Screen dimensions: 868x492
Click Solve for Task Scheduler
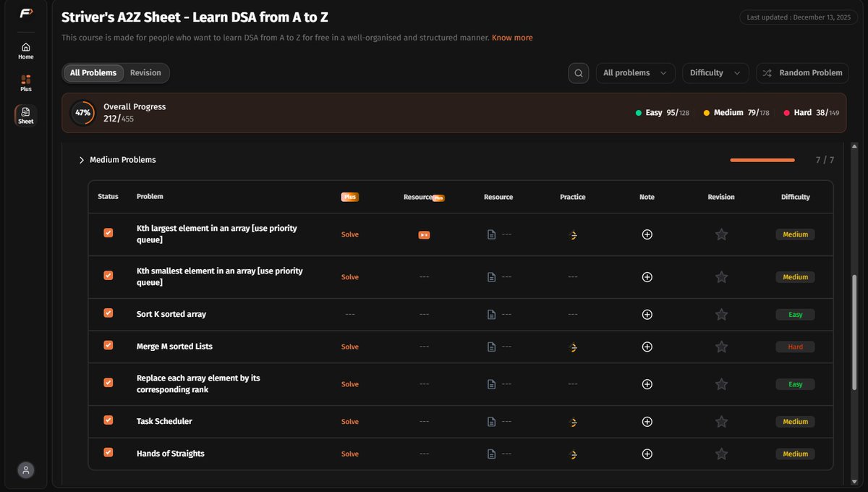(350, 422)
